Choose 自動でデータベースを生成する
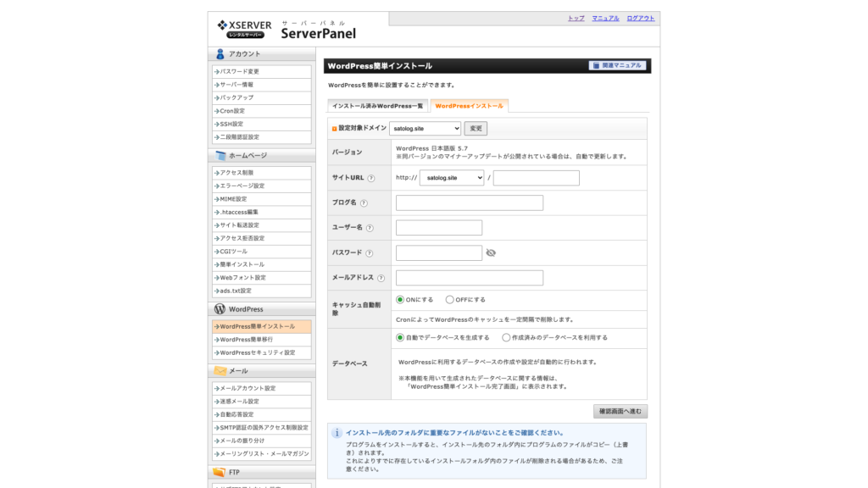Image resolution: width=868 pixels, height=488 pixels. coord(400,337)
